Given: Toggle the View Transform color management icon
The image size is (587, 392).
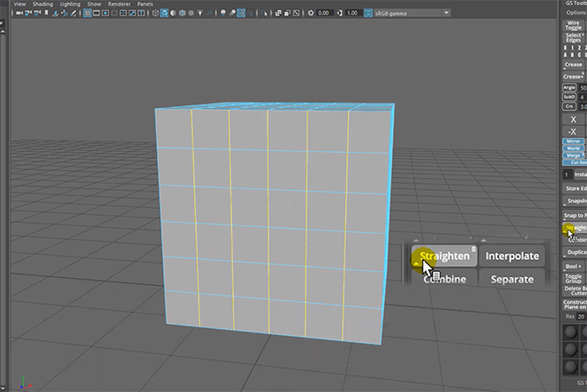Looking at the screenshot, I should [x=369, y=13].
